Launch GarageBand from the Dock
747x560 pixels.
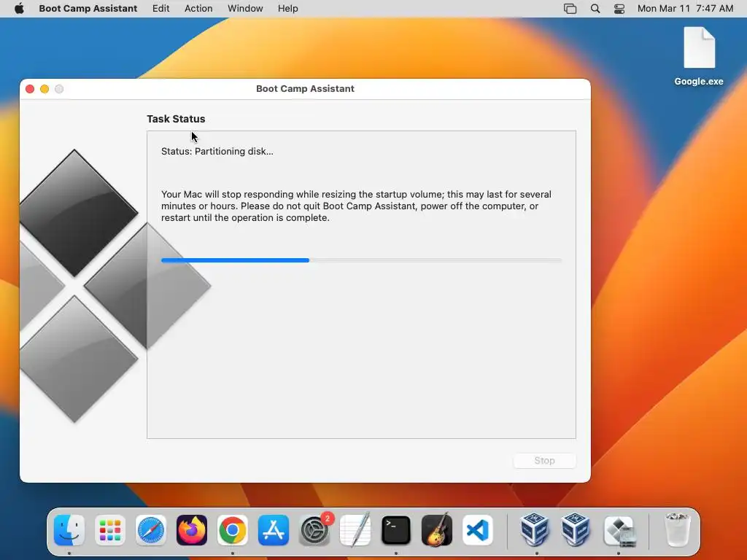tap(437, 530)
